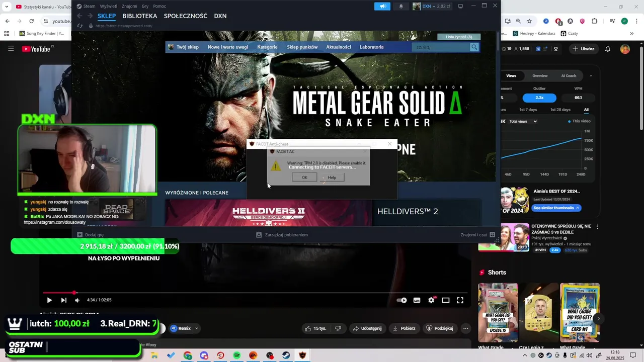The width and height of the screenshot is (644, 362).
Task: Click Pobierz download button
Action: click(405, 328)
